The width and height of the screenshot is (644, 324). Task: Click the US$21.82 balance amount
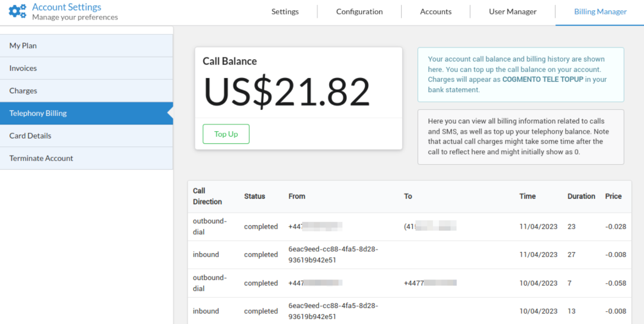tap(286, 92)
